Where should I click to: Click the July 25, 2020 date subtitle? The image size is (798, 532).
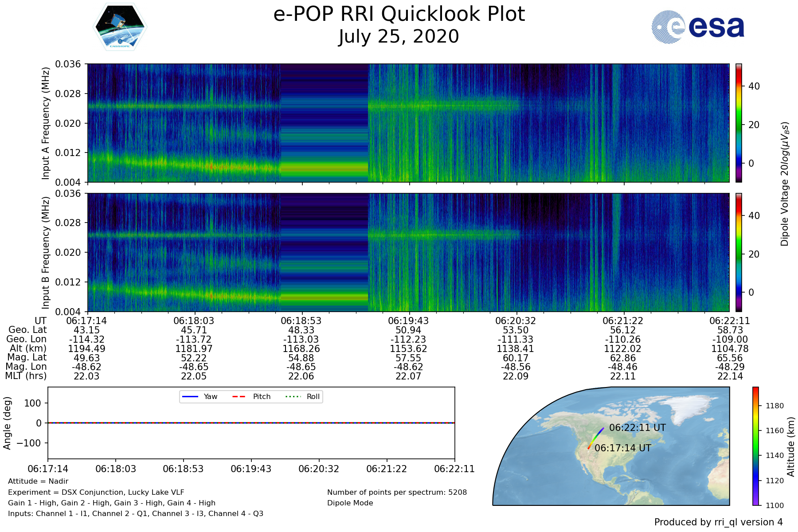point(399,36)
